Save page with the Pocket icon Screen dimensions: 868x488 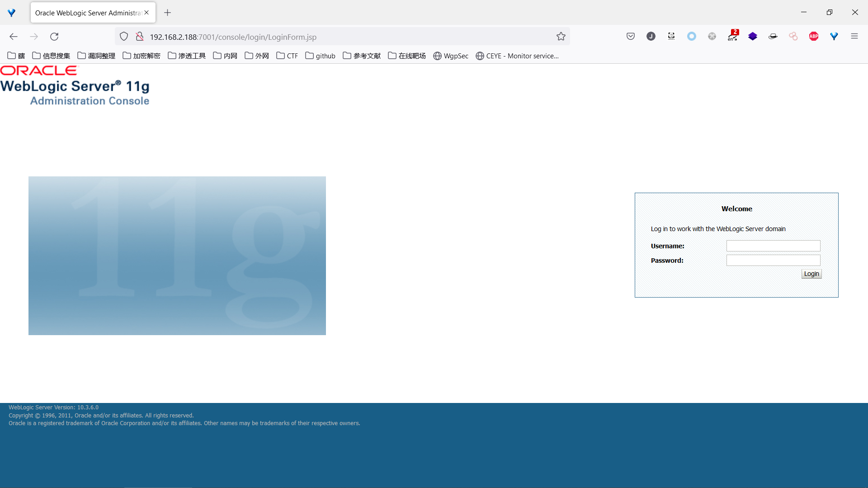pos(631,37)
